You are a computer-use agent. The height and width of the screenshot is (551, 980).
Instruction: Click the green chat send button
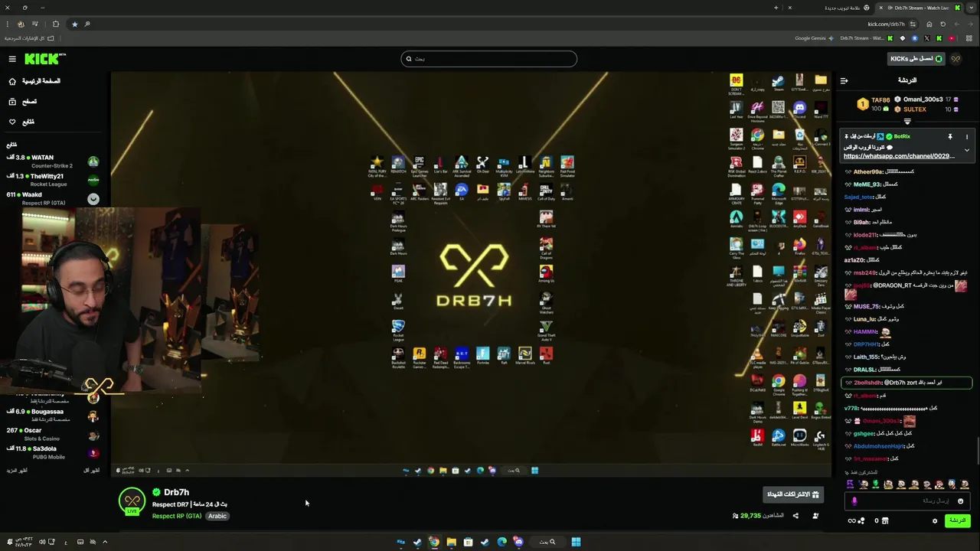[x=958, y=520]
